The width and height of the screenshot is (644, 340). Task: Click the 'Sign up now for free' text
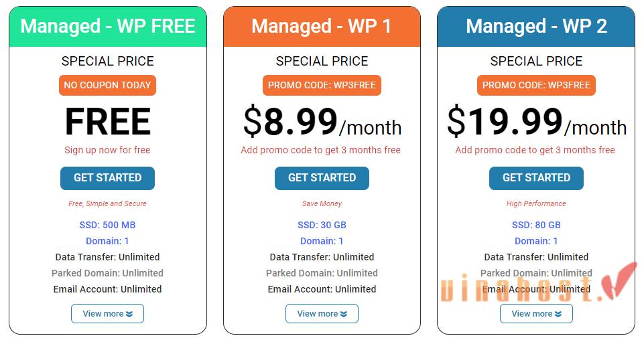107,150
